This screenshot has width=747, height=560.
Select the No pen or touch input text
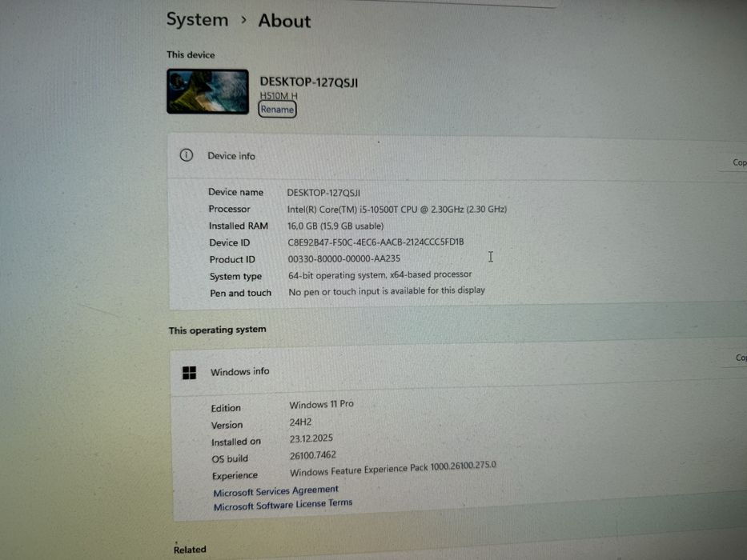387,291
